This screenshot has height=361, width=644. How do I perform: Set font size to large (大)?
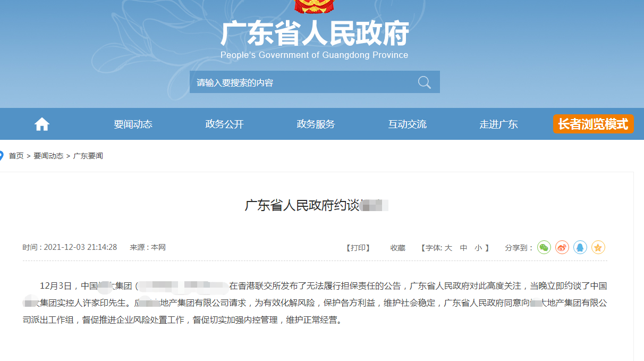pyautogui.click(x=448, y=248)
